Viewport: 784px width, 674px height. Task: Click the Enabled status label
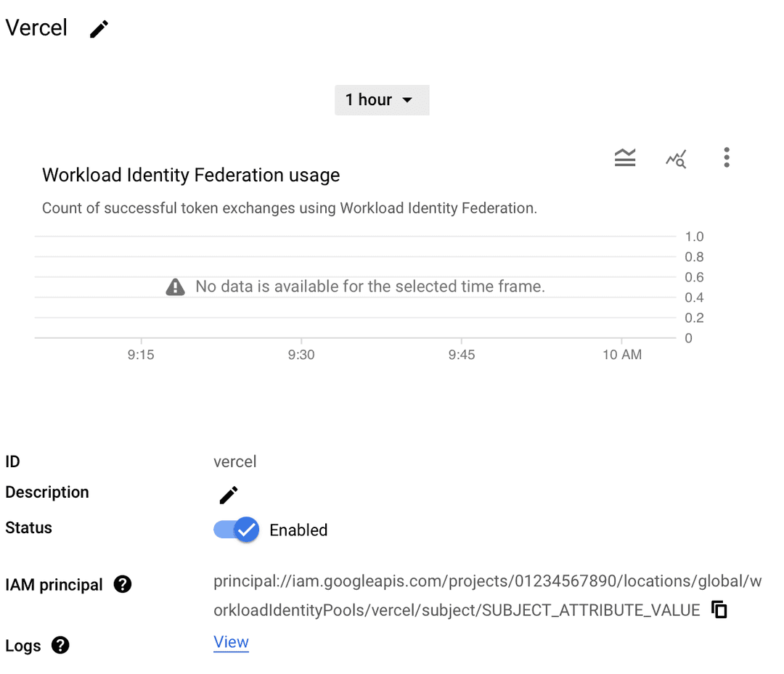coord(298,530)
